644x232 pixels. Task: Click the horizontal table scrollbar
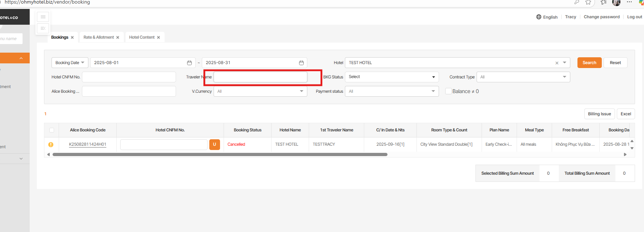pos(220,155)
